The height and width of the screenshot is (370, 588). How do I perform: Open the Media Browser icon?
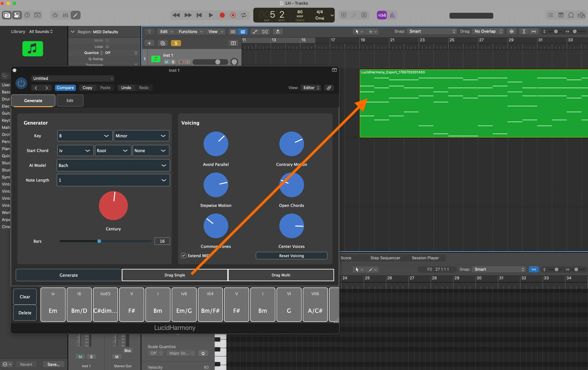(x=581, y=15)
